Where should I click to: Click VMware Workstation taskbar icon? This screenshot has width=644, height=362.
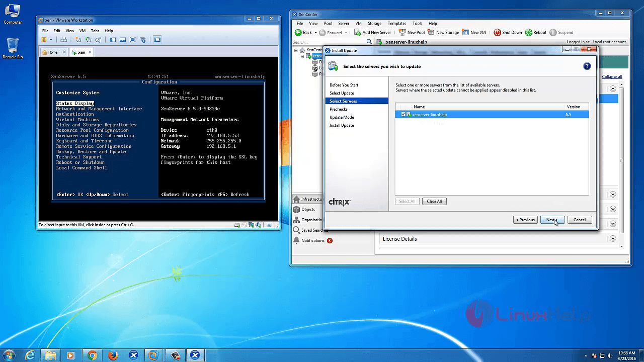(154, 355)
